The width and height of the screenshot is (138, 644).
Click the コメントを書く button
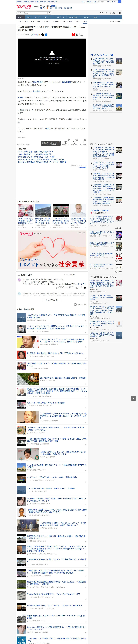69,275
